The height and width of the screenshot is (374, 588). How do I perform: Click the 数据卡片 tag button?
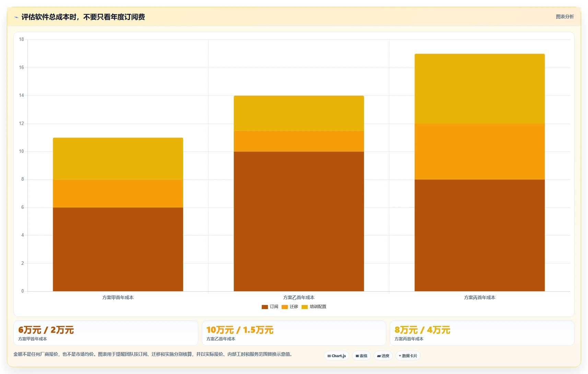[x=408, y=356]
